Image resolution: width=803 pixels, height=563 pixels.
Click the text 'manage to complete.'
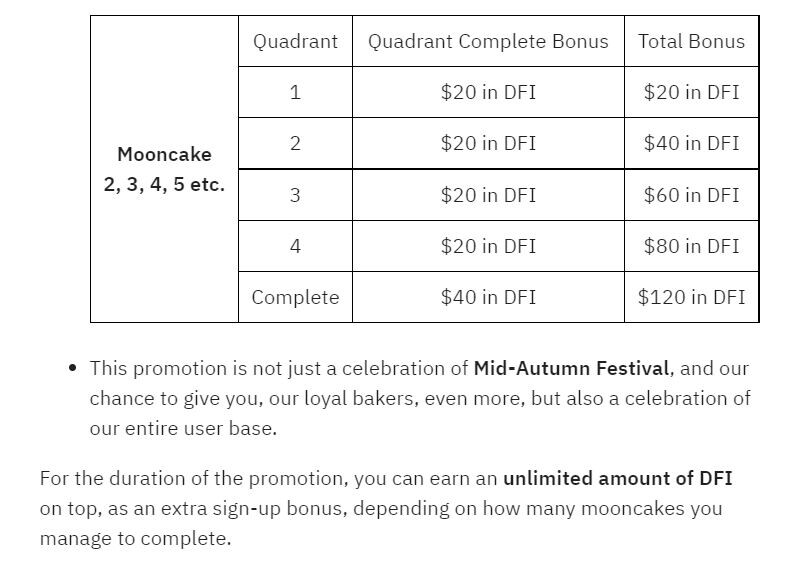(x=136, y=539)
